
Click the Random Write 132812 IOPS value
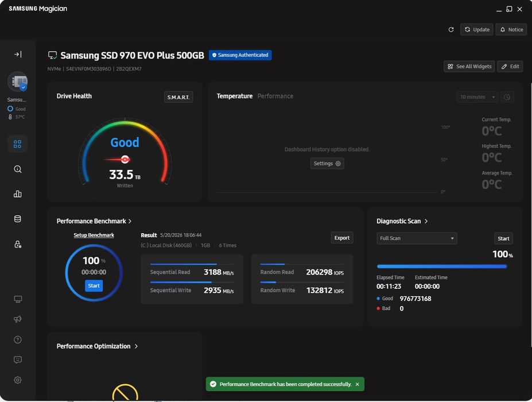click(x=325, y=291)
